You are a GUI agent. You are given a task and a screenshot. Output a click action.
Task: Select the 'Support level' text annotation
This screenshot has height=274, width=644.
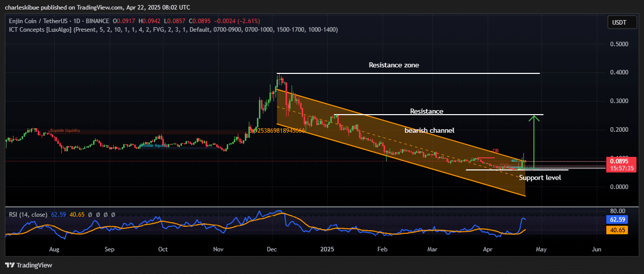tap(540, 177)
